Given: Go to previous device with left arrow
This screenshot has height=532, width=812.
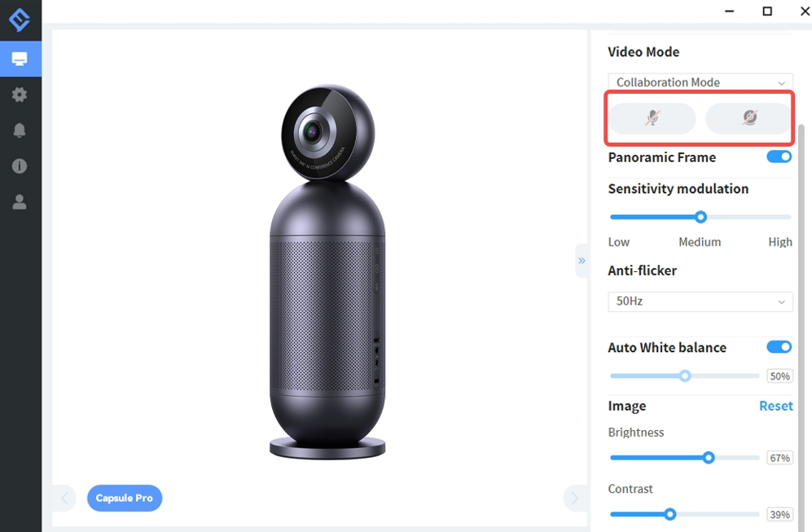Looking at the screenshot, I should [64, 498].
